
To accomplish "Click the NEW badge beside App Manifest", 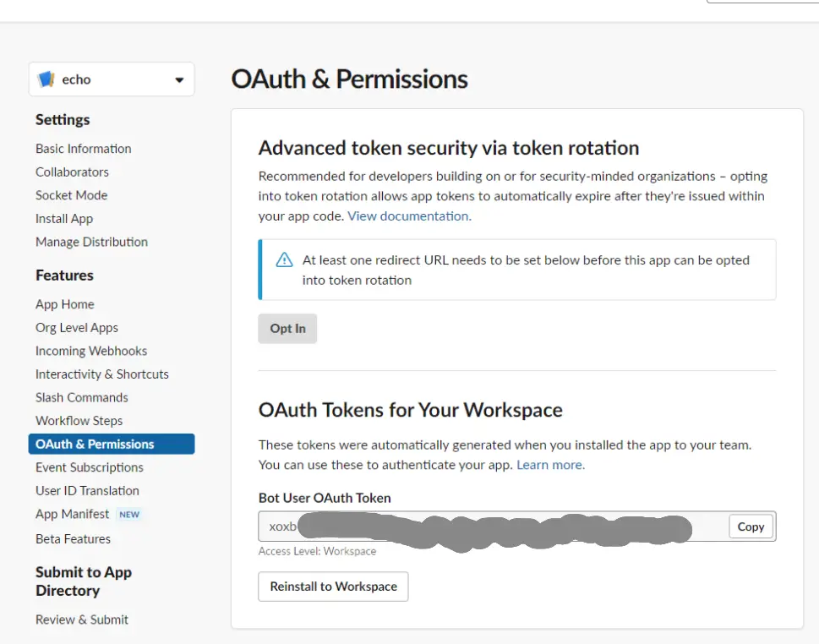I will [x=129, y=515].
